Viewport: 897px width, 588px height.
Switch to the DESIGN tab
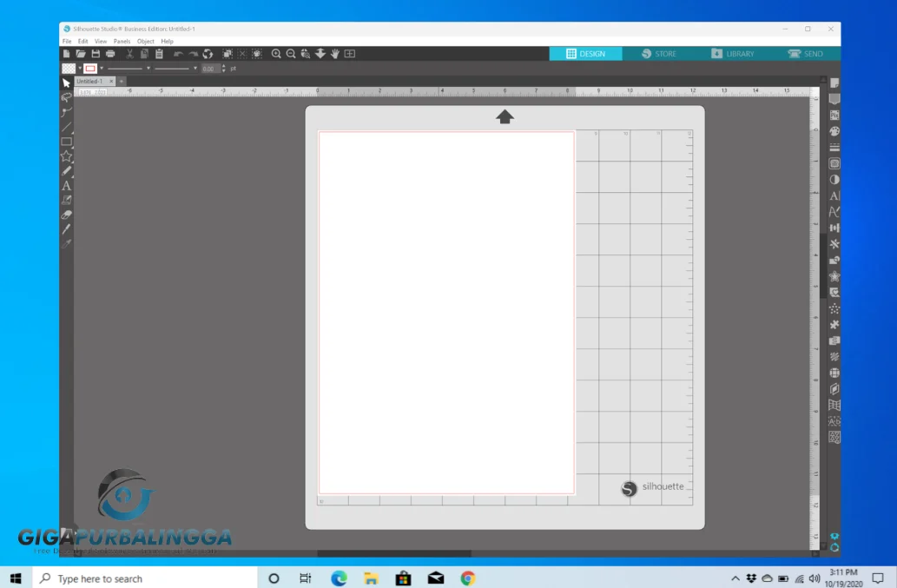(x=586, y=54)
